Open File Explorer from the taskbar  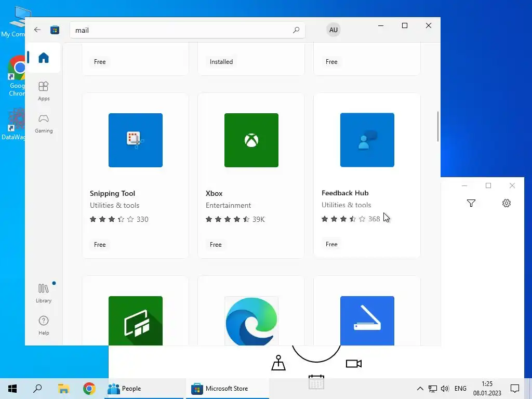tap(63, 389)
